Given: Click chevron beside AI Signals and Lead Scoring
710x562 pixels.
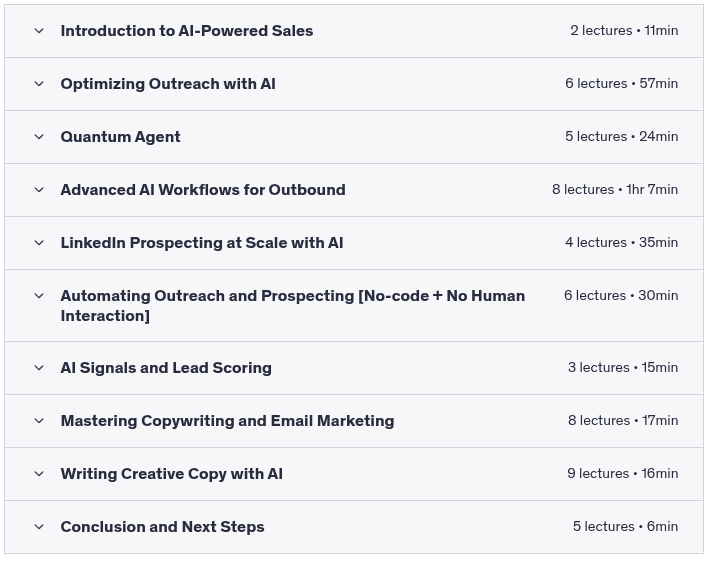Looking at the screenshot, I should [x=39, y=368].
